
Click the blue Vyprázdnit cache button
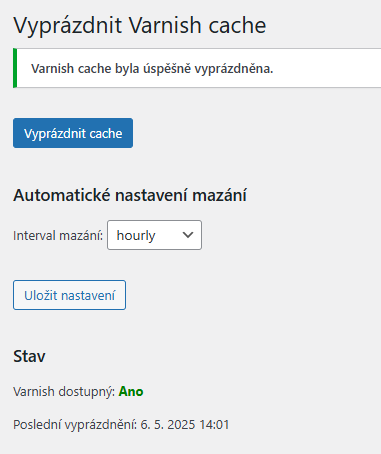73,133
